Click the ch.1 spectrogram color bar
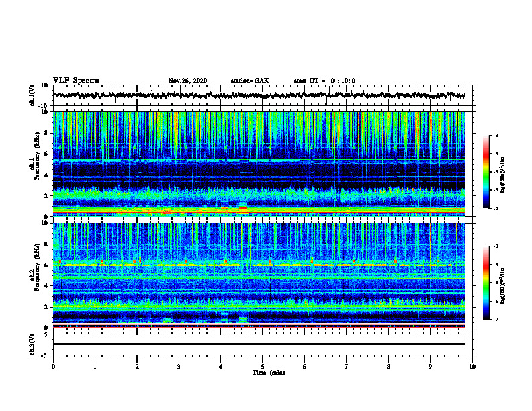 click(486, 172)
